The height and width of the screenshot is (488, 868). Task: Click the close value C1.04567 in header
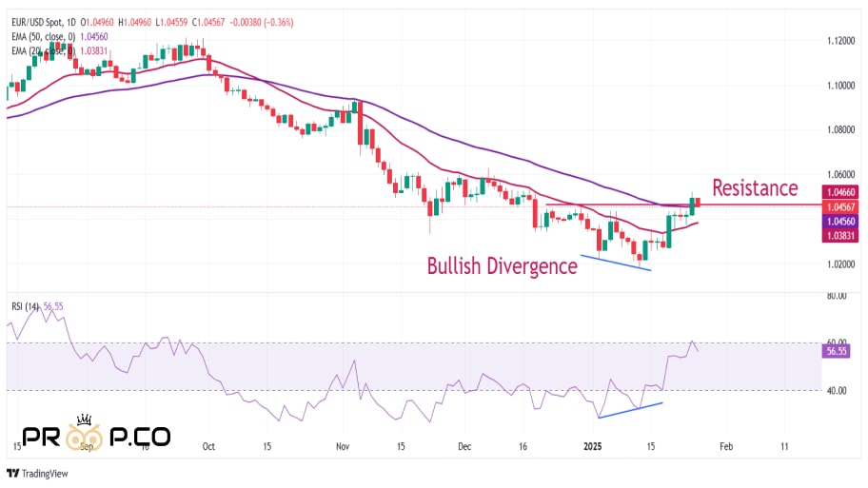(x=208, y=23)
